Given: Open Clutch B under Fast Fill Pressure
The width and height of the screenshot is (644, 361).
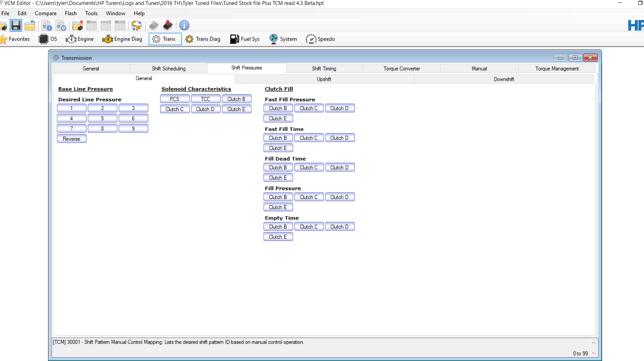Looking at the screenshot, I should 278,108.
